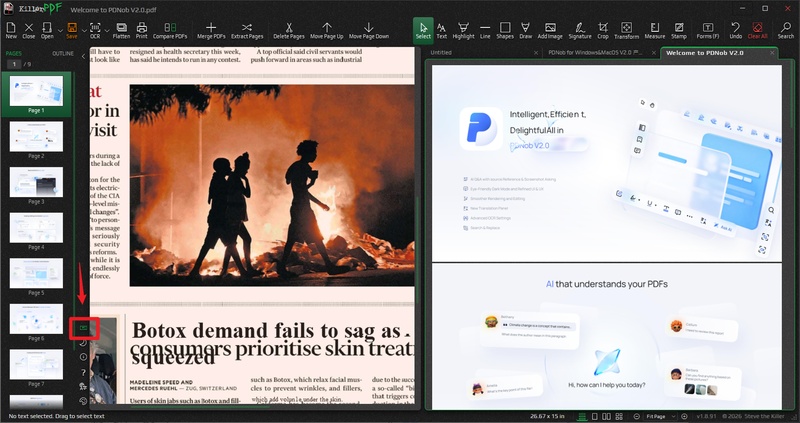The height and width of the screenshot is (423, 800).
Task: Choose the Transform tool
Action: point(627,30)
